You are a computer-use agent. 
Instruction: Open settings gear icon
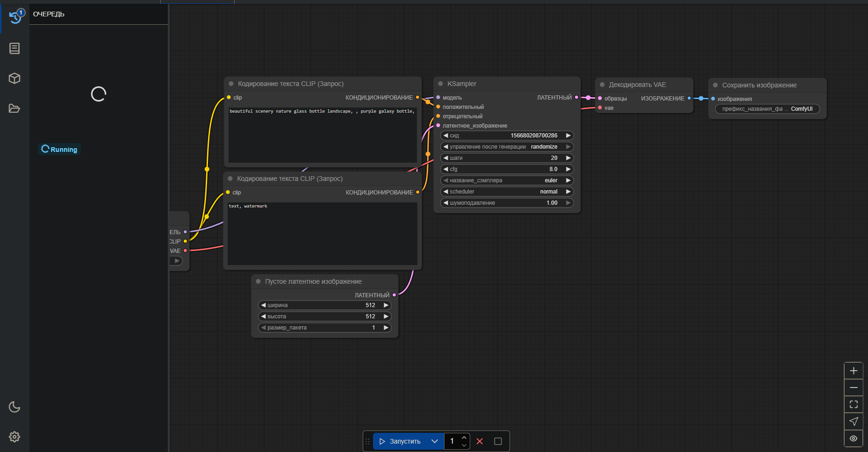click(x=14, y=437)
